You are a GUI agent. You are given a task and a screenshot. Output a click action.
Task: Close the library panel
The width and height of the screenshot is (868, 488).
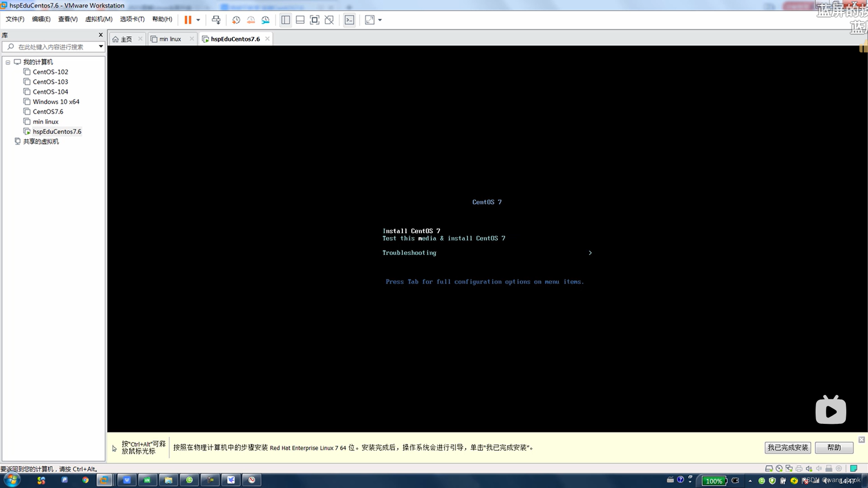pos(100,35)
